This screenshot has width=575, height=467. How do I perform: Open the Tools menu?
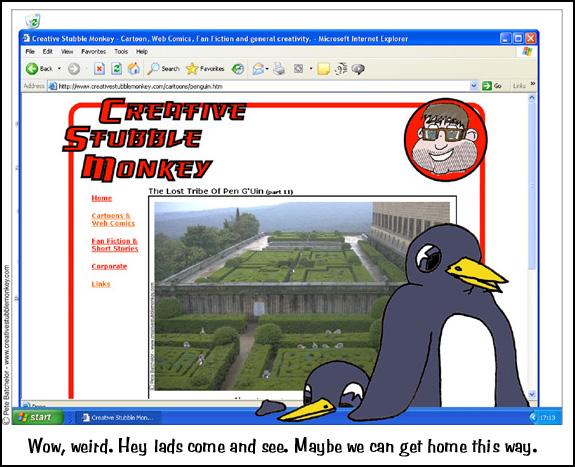pos(121,52)
